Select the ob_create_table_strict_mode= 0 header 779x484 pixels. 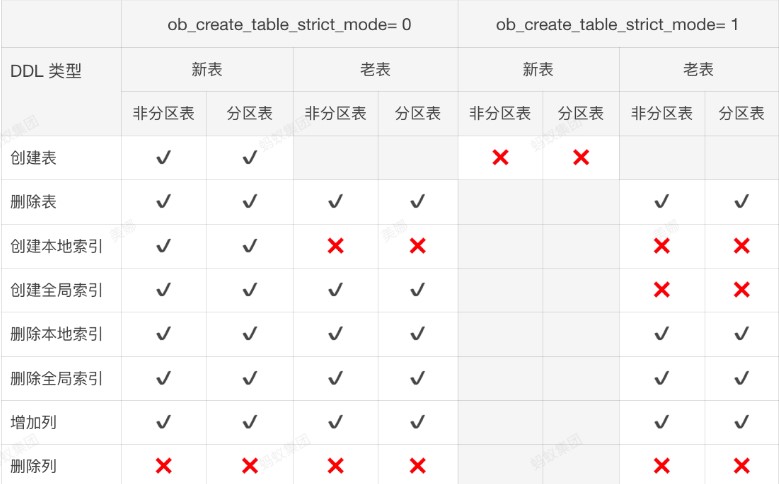(x=289, y=24)
